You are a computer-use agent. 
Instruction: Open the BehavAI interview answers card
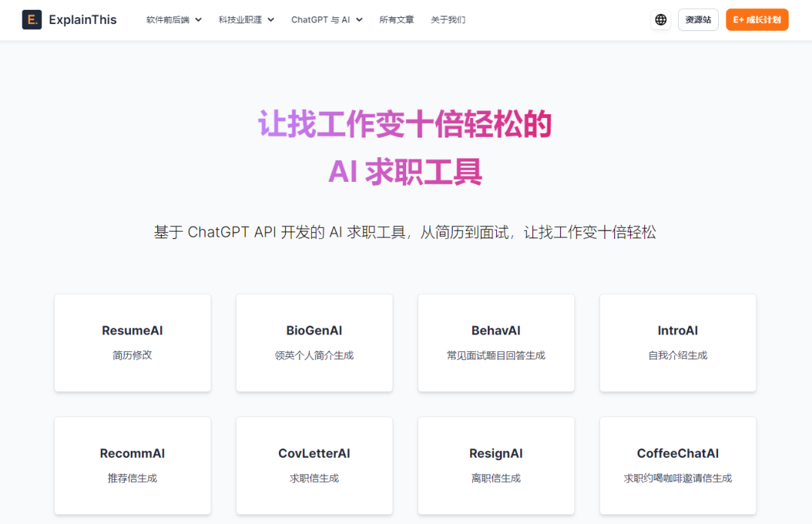tap(496, 343)
